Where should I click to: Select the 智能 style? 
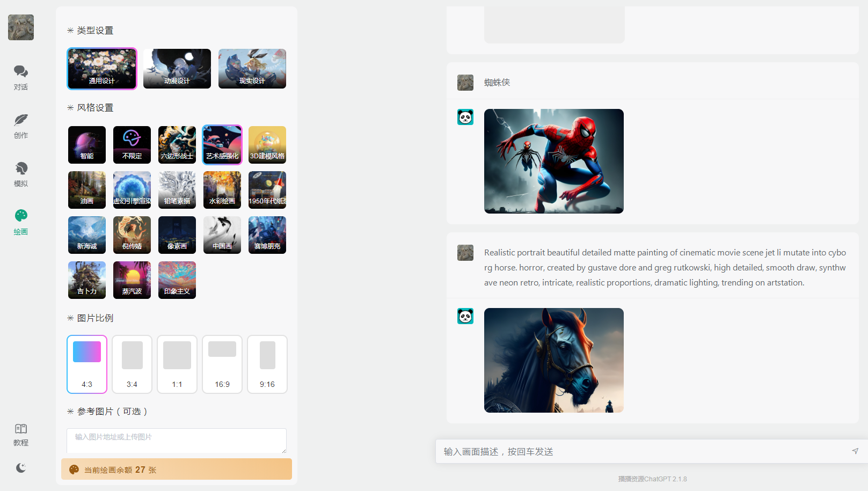point(87,145)
